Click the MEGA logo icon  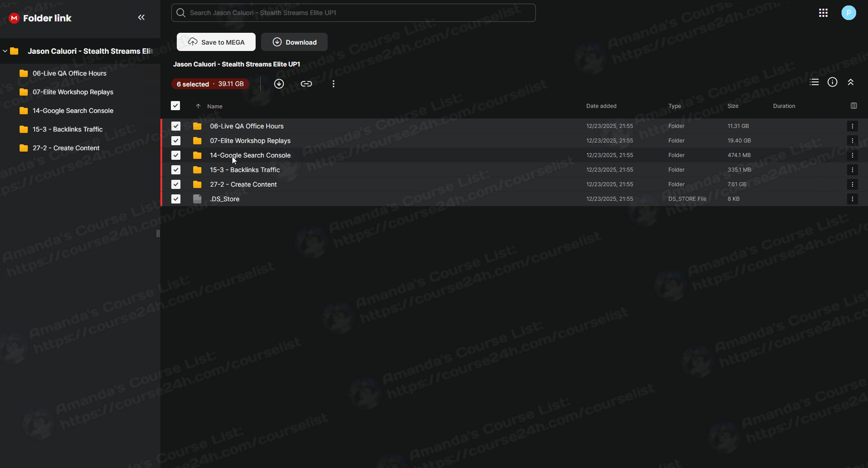tap(14, 18)
